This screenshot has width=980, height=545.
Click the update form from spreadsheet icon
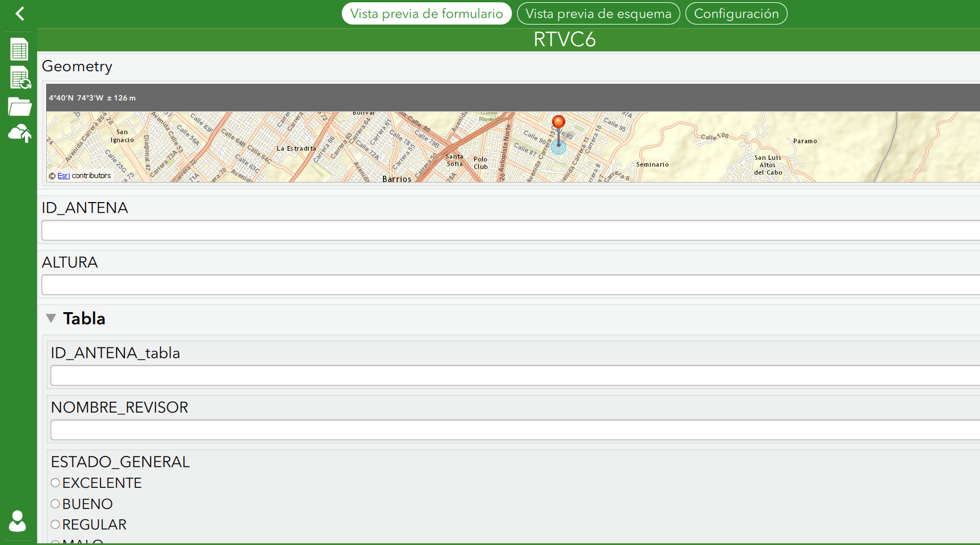pos(20,78)
